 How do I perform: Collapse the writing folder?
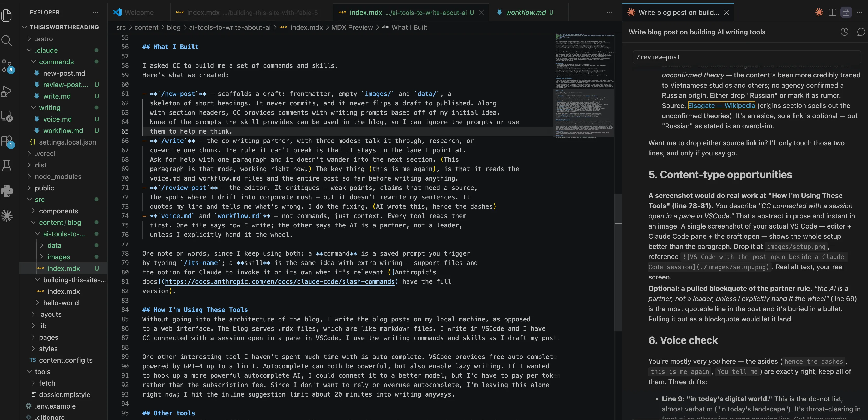63,107
